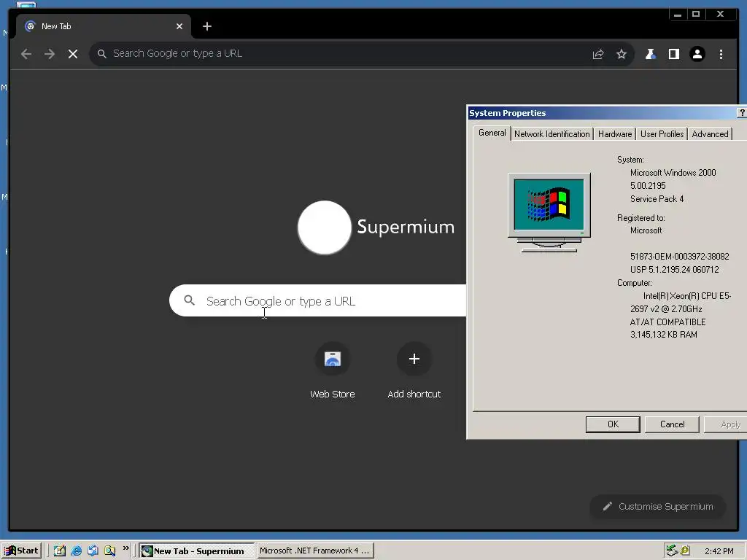This screenshot has height=560, width=747.
Task: Click the 3,145,132 KB RAM text
Action: (663, 335)
